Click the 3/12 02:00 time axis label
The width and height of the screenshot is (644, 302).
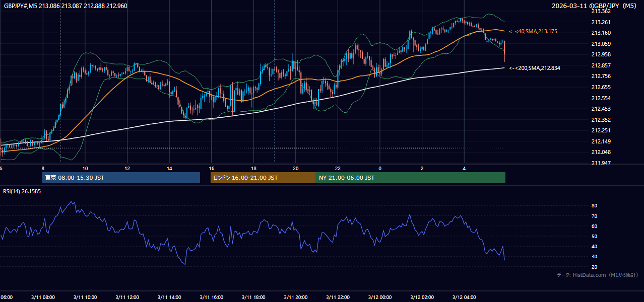coord(422,297)
